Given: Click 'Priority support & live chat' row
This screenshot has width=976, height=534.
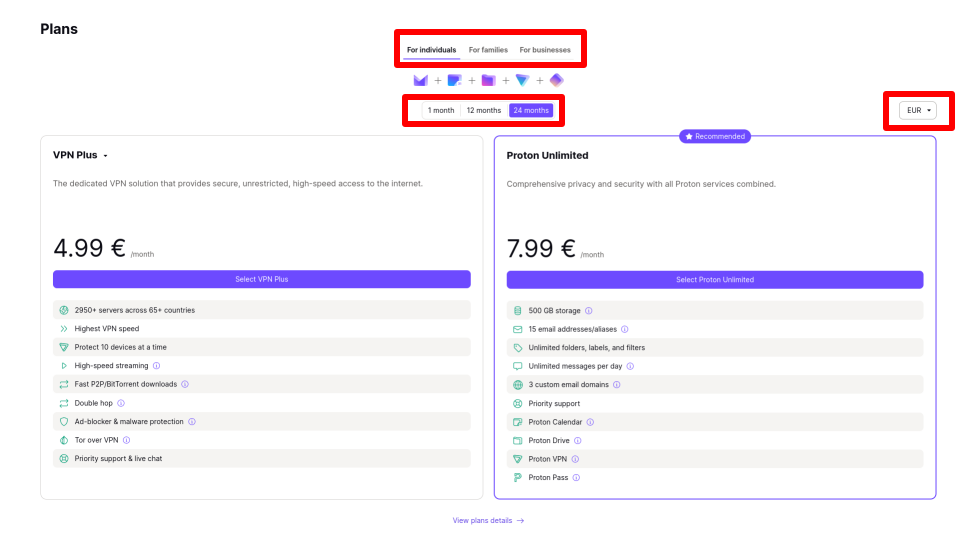Looking at the screenshot, I should tap(261, 459).
